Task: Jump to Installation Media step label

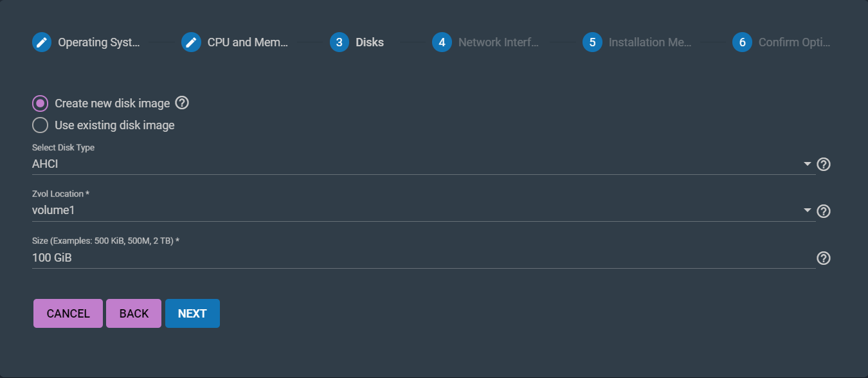Action: [650, 42]
